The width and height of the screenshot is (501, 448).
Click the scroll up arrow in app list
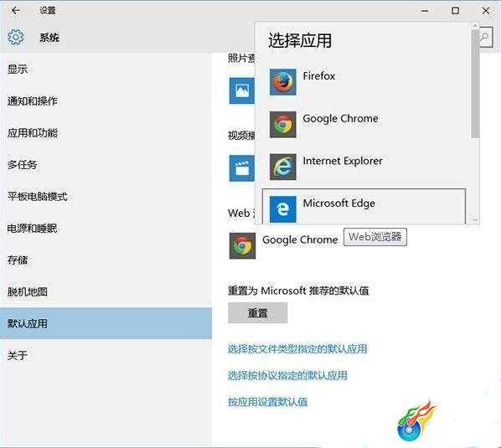pyautogui.click(x=475, y=26)
